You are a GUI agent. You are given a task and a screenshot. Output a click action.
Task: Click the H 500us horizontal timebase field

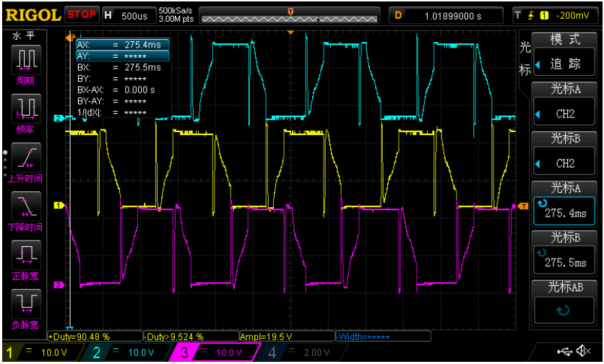129,16
